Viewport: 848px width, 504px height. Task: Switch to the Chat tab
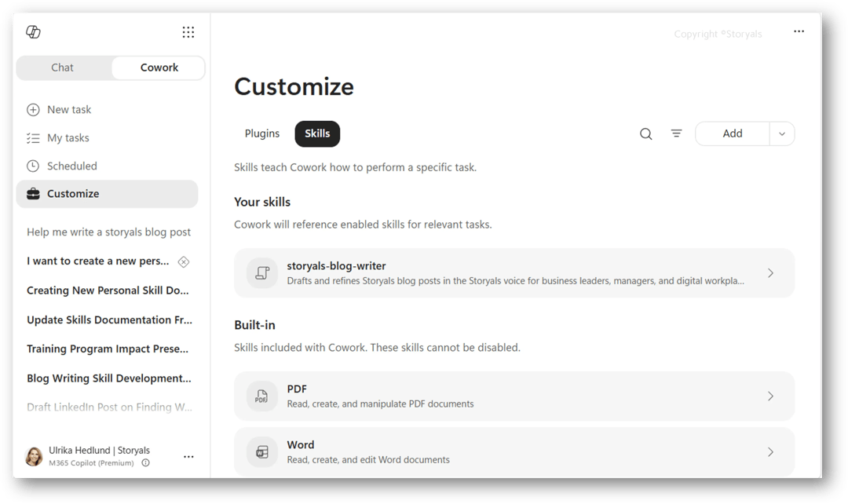[x=63, y=68]
